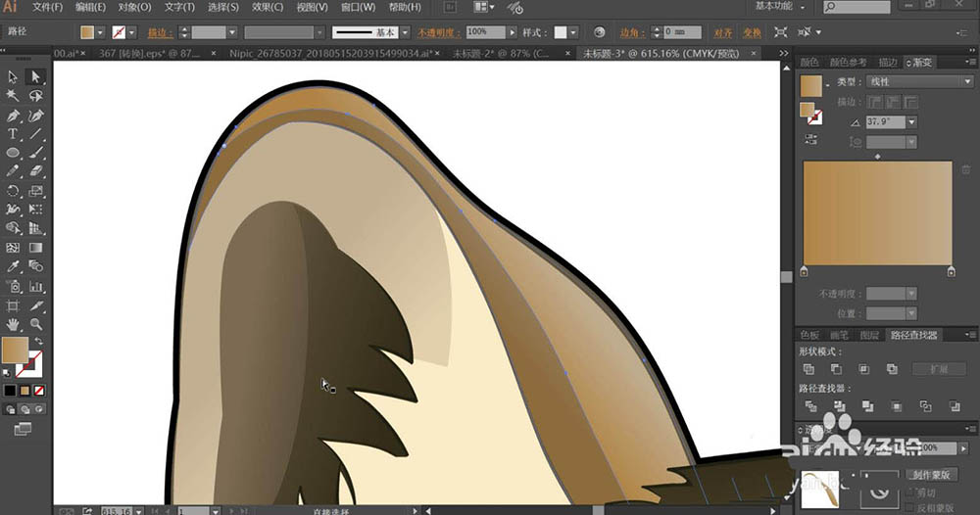Toggle 剪切 (Clip) checkbox
980x515 pixels.
[910, 492]
